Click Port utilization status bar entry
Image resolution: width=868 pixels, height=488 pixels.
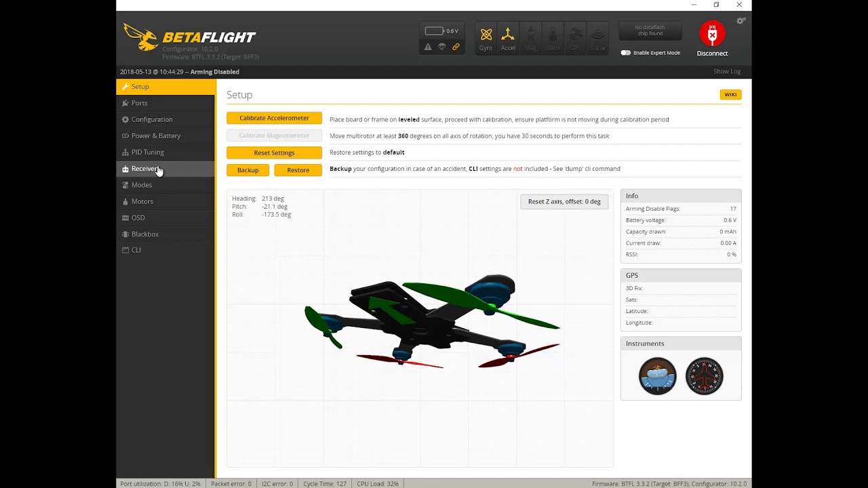160,484
